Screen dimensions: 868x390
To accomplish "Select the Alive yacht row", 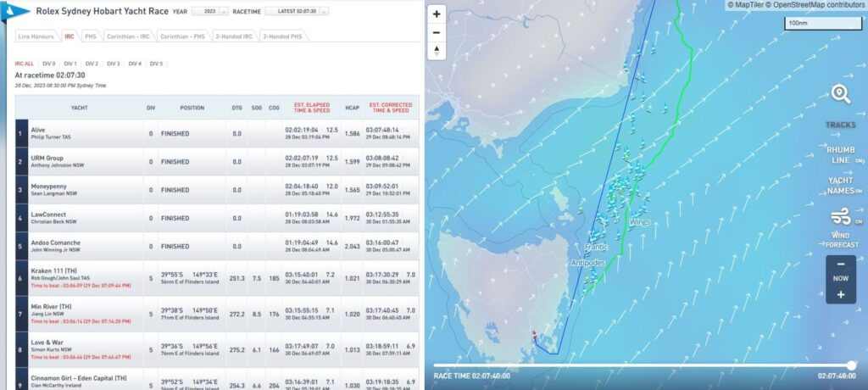I will (x=85, y=133).
